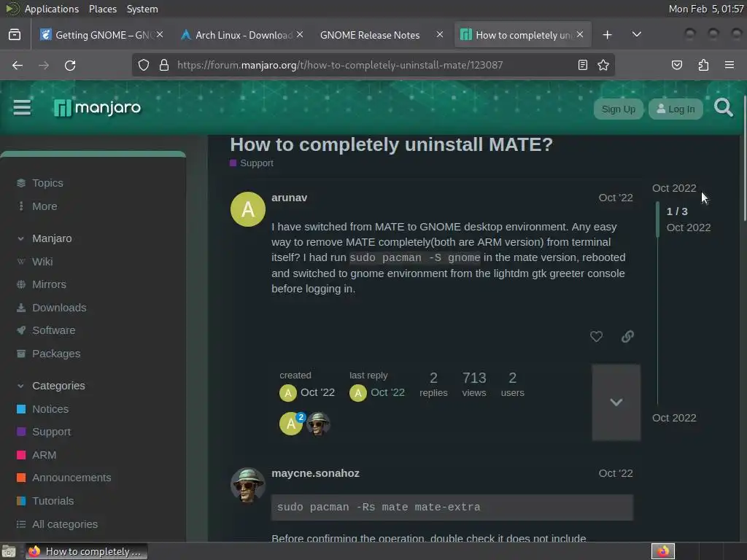Screen dimensions: 747x560
Task: Open arunav's username link
Action: click(289, 198)
